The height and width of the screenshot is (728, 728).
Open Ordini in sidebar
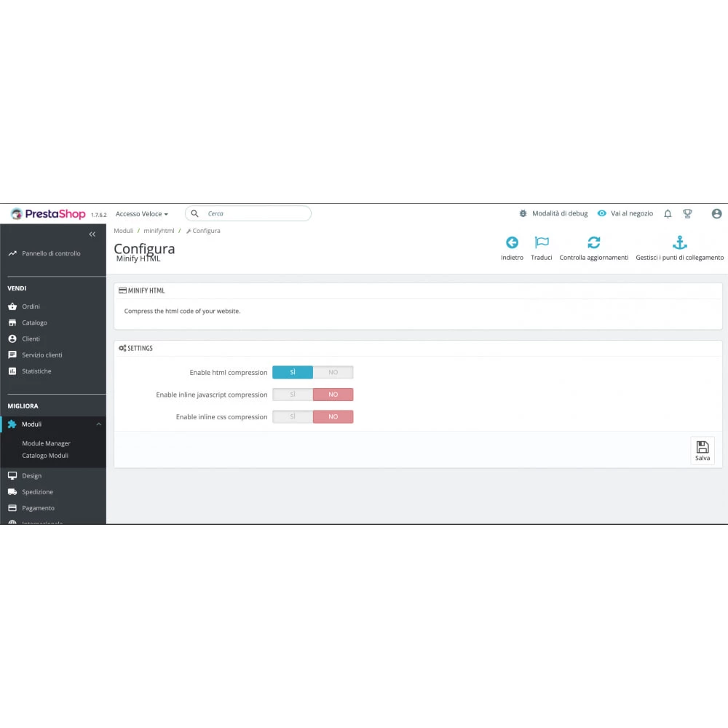[31, 306]
